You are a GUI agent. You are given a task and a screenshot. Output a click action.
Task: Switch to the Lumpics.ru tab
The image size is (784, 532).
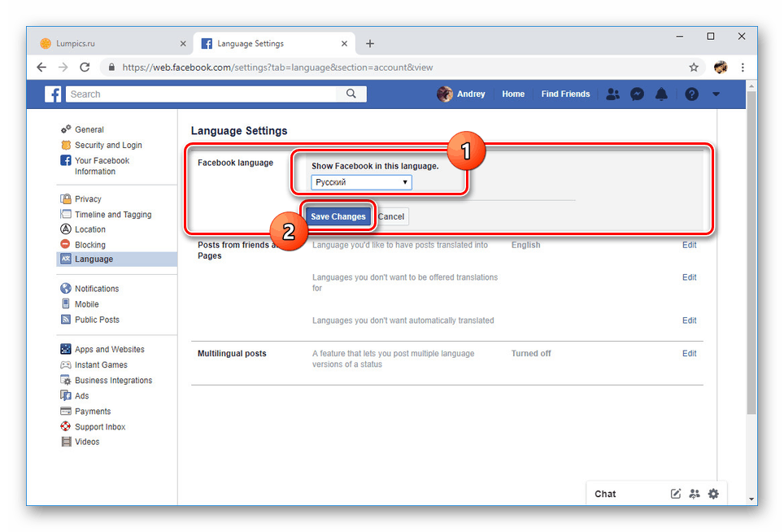click(x=113, y=43)
